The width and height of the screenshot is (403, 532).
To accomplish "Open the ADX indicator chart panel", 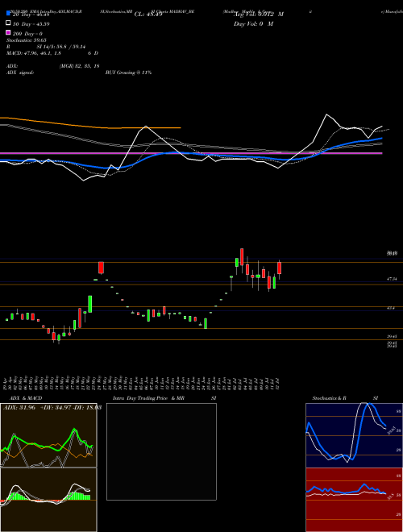I will (48, 435).
